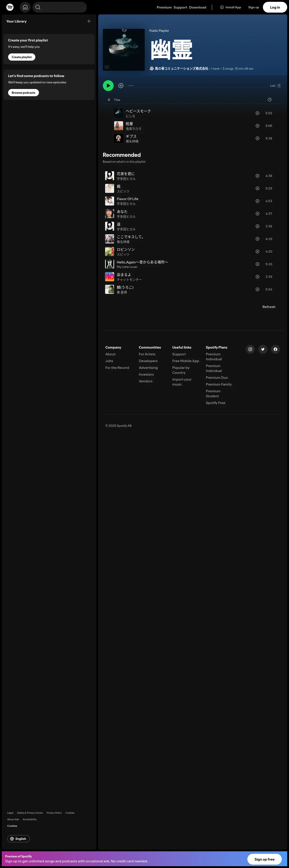Open artist My Little Lover

tap(127, 267)
